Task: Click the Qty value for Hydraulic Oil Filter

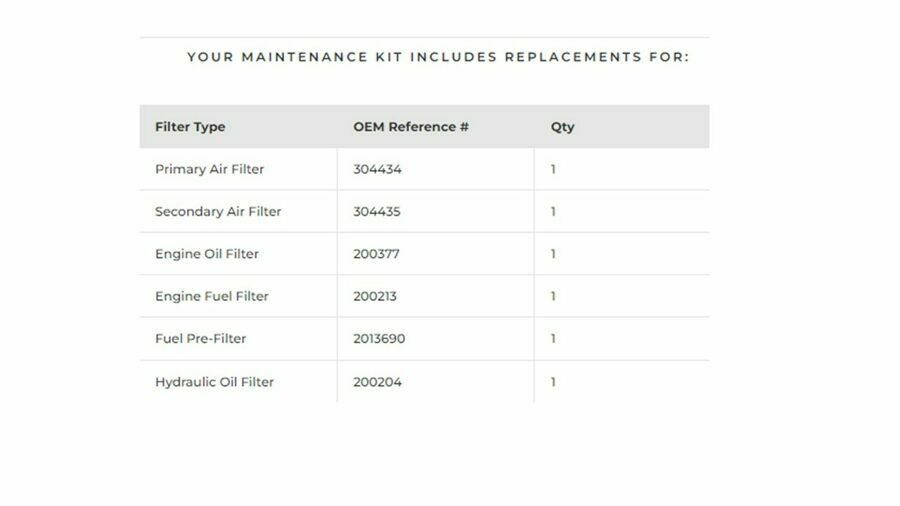Action: tap(553, 382)
